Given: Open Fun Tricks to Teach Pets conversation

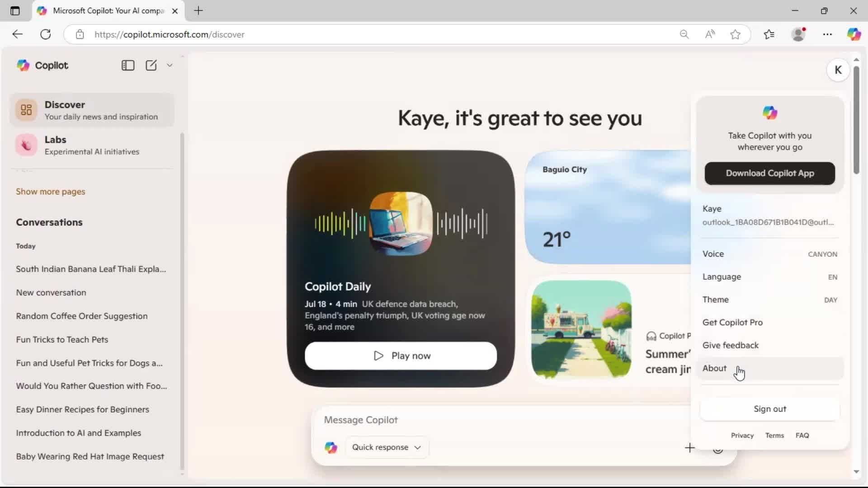Looking at the screenshot, I should pyautogui.click(x=62, y=339).
